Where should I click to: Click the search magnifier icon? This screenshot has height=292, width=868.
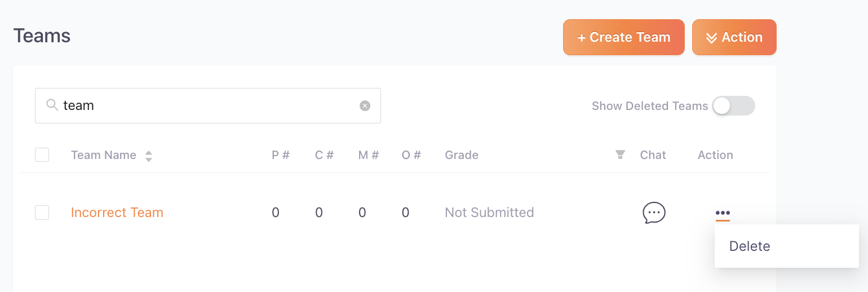(52, 105)
